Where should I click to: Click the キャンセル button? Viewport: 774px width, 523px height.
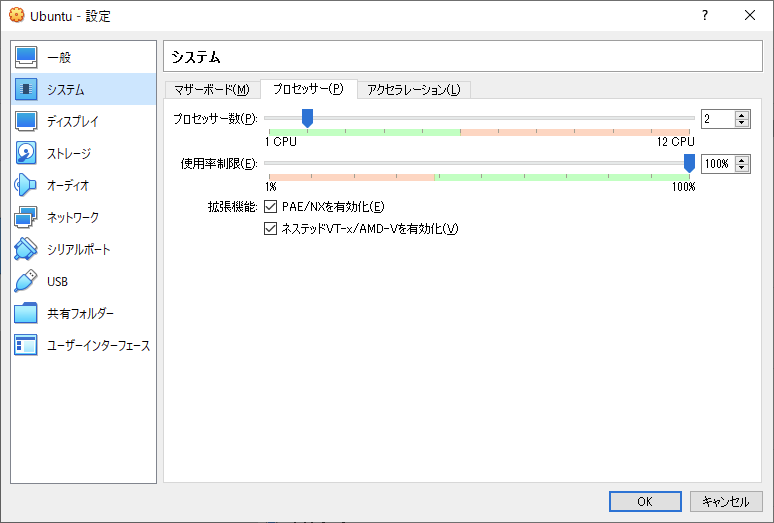click(x=726, y=501)
